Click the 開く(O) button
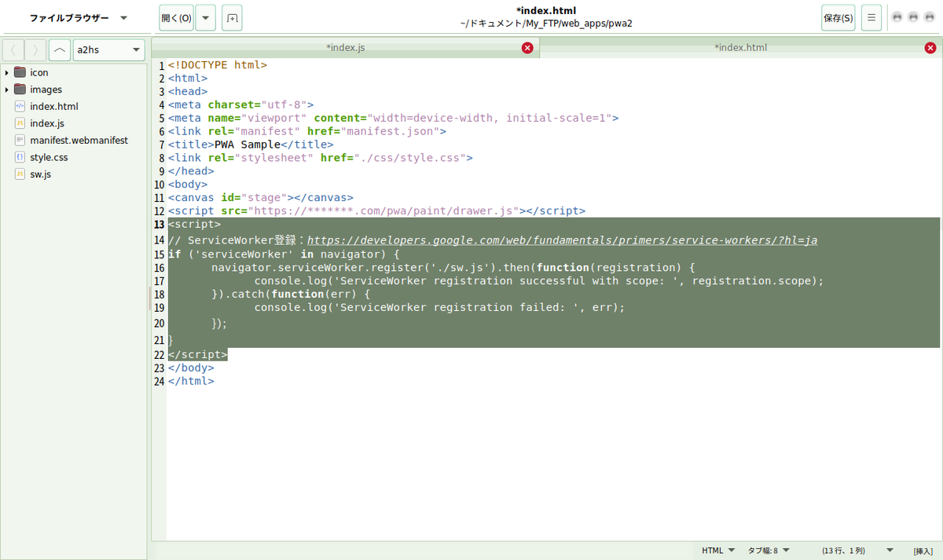Viewport: 943px width, 560px height. [176, 17]
